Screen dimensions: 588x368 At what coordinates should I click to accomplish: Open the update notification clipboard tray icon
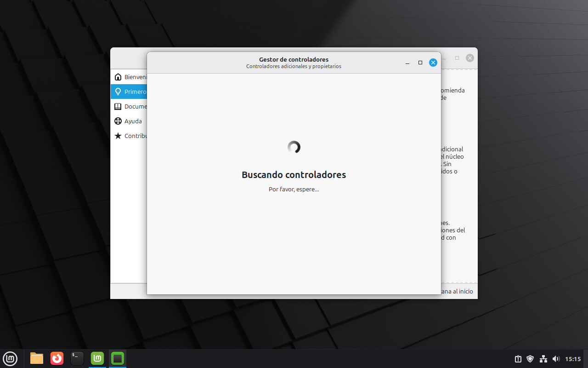518,359
